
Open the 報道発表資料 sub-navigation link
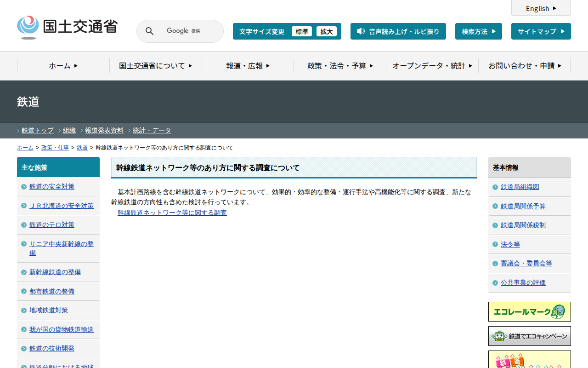pos(104,131)
